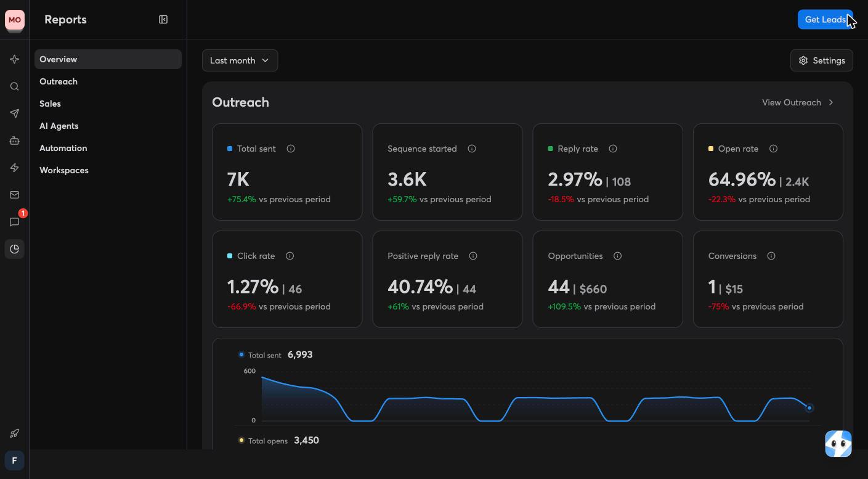Click the rocket icon in left rail

[14, 433]
